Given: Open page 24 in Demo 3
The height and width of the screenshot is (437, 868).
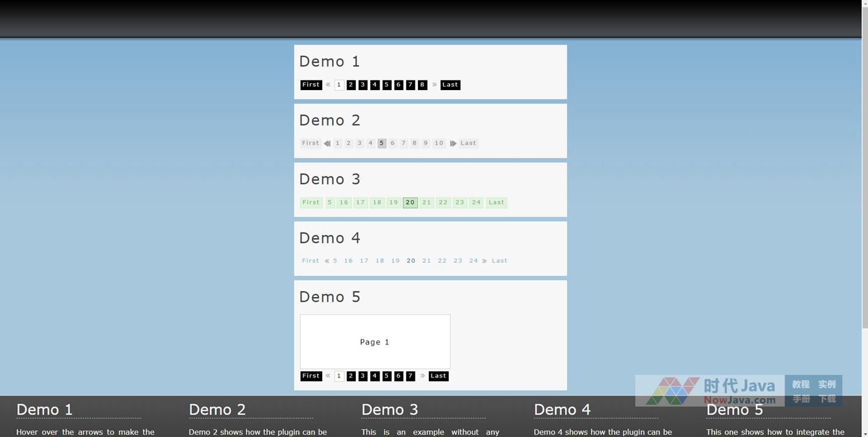Looking at the screenshot, I should pyautogui.click(x=476, y=203).
